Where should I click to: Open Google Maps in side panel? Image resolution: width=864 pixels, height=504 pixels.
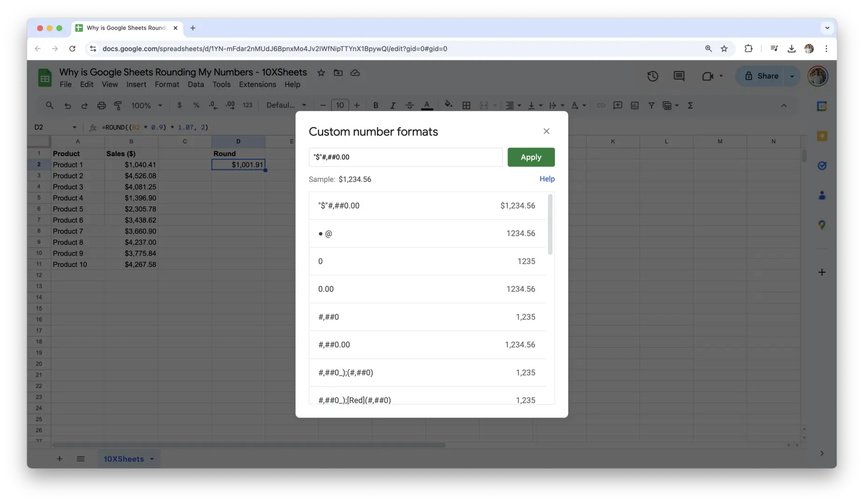pos(822,225)
